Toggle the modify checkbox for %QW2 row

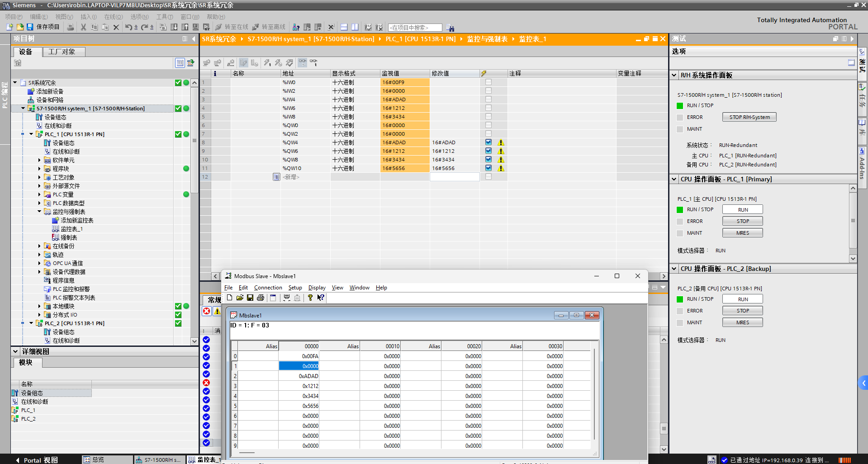[x=489, y=133]
